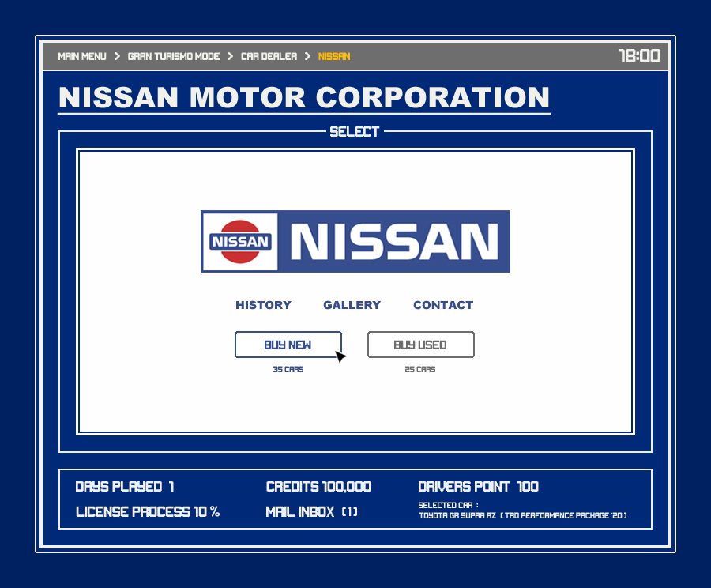Open the Gallery link

352,305
